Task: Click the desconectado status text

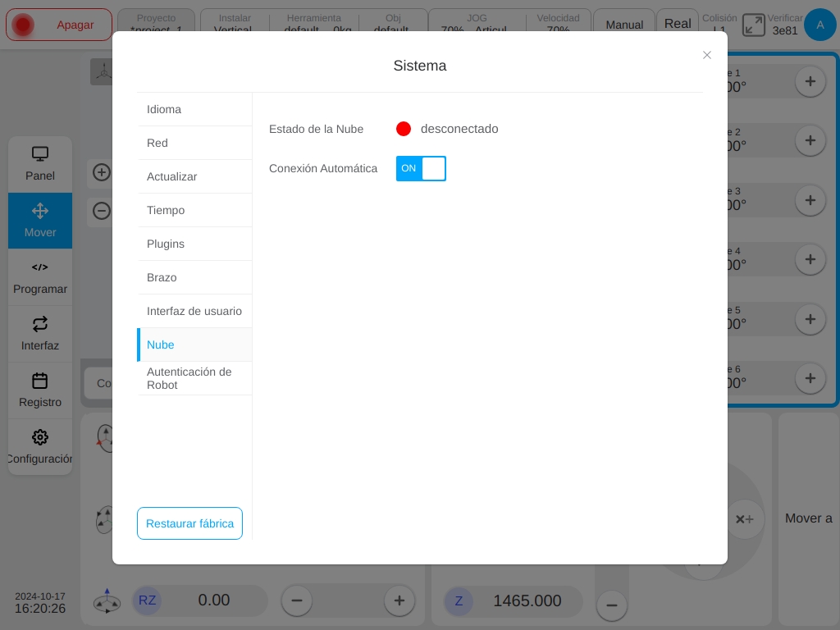Action: (459, 129)
